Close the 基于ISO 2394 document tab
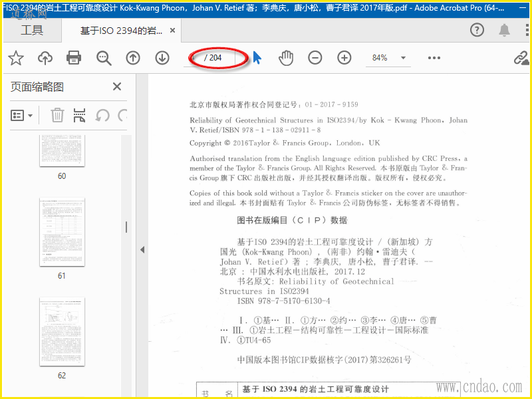The width and height of the screenshot is (532, 399). [172, 31]
